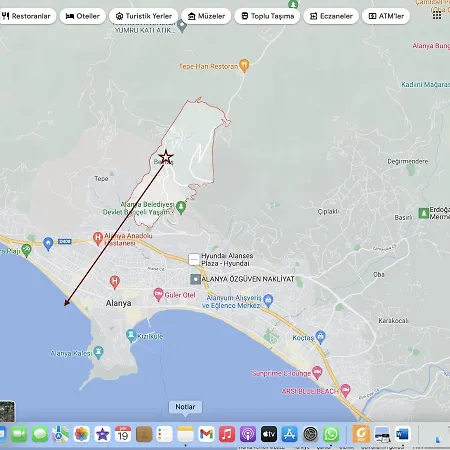Open Music from the Dock
Screen dimensions: 450x450
coord(227,434)
